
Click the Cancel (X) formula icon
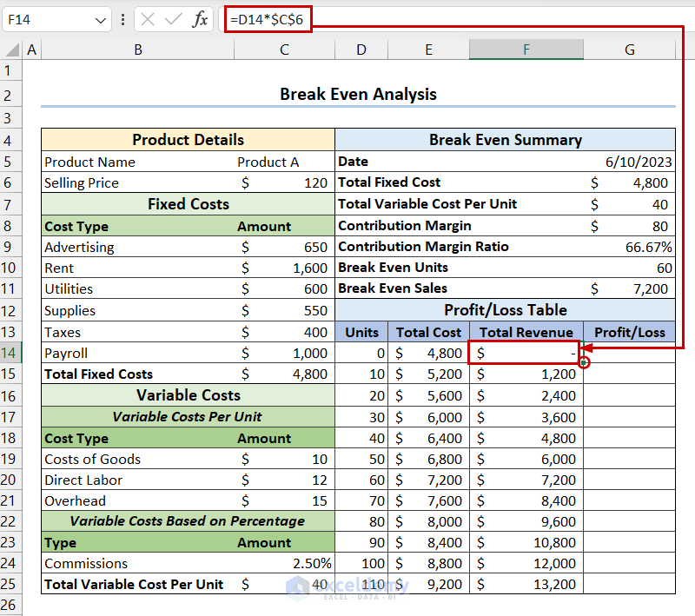[x=148, y=19]
